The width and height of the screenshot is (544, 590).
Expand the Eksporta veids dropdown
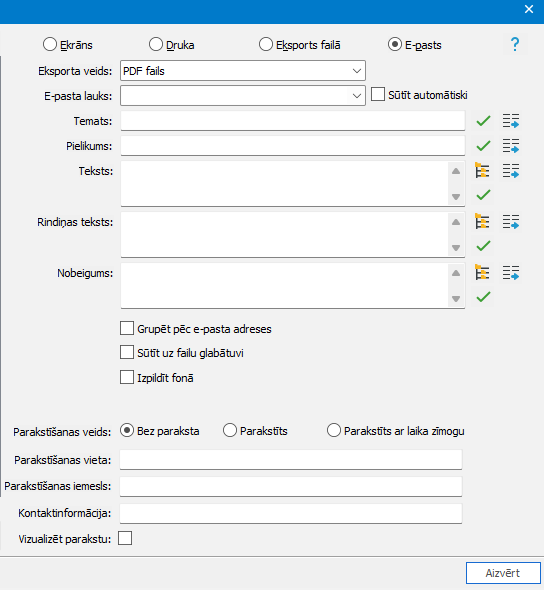pyautogui.click(x=243, y=71)
